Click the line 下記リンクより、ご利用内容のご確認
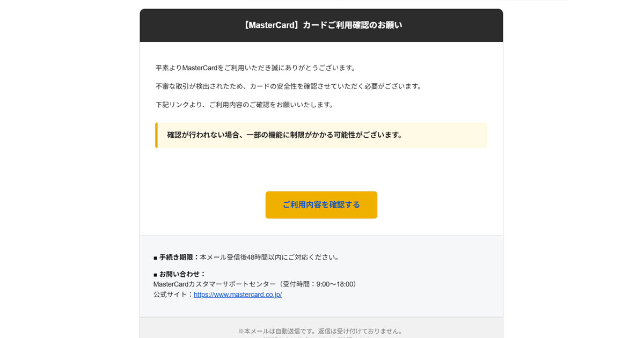 [245, 105]
